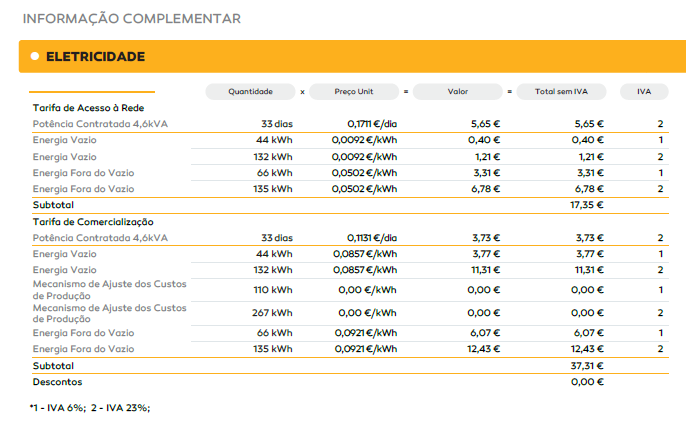Screen dimensions: 686x426
Task: Click the IVA 6% and 23% footnote
Action: pos(90,408)
